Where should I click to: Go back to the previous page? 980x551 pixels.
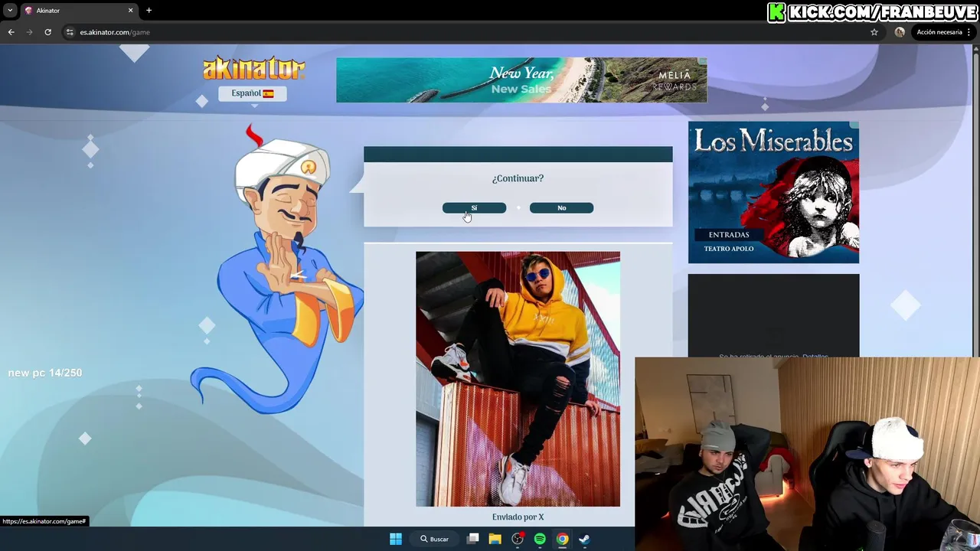[x=11, y=32]
